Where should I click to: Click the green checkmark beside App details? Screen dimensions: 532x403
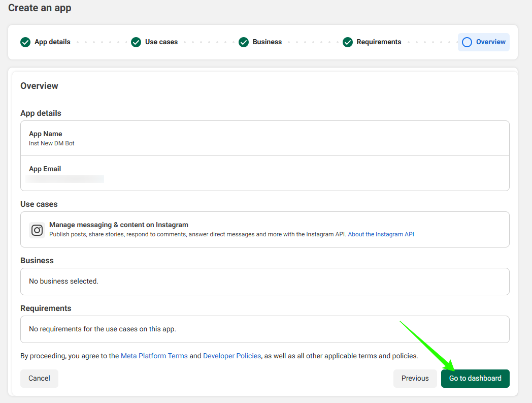(x=25, y=42)
